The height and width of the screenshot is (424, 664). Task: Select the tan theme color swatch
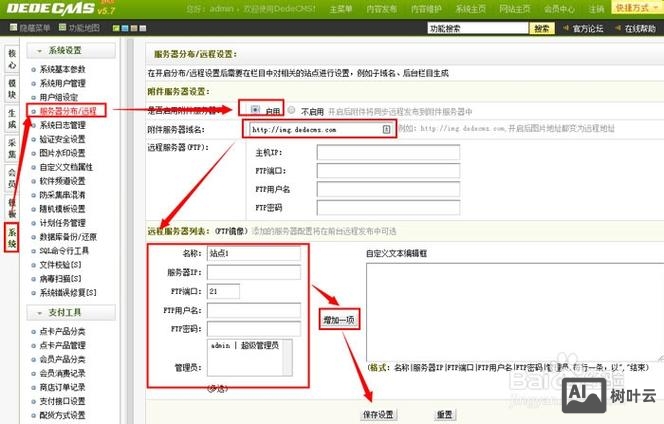tap(134, 28)
